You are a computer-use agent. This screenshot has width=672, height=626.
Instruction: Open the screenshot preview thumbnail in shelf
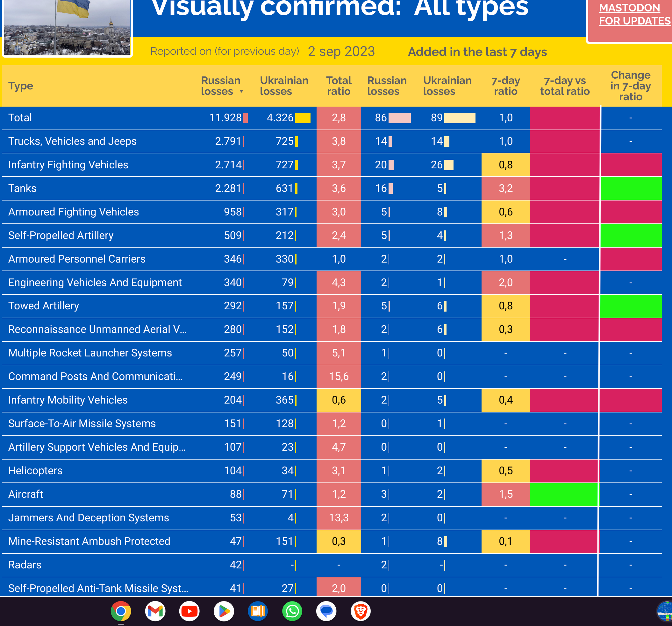665,611
